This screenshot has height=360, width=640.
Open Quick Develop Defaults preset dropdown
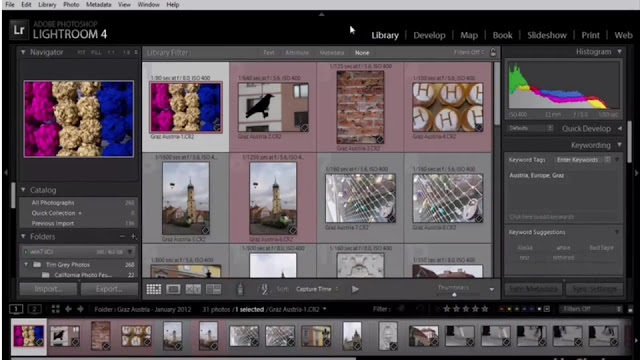click(x=531, y=128)
